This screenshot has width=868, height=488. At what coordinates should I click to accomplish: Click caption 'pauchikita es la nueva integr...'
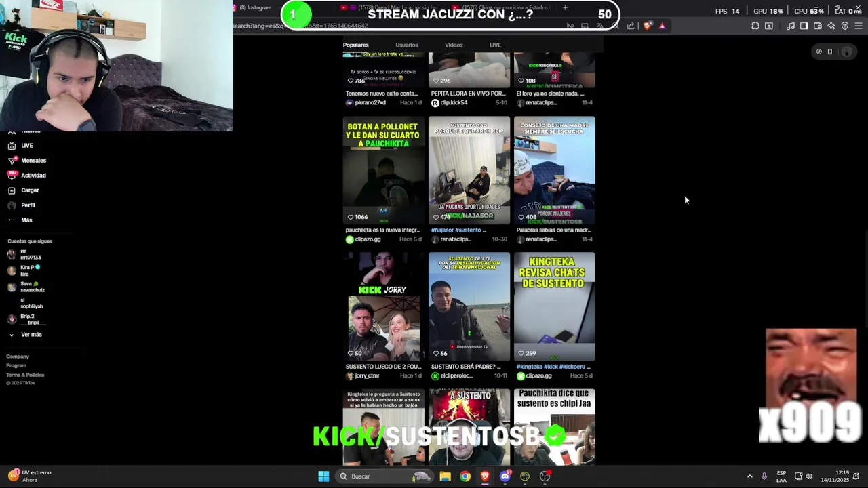click(x=382, y=230)
